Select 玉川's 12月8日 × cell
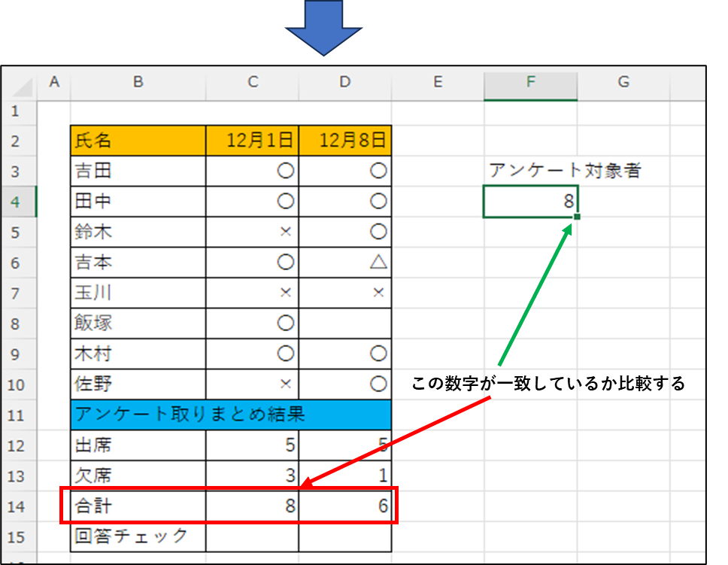The width and height of the screenshot is (728, 565). [x=345, y=293]
